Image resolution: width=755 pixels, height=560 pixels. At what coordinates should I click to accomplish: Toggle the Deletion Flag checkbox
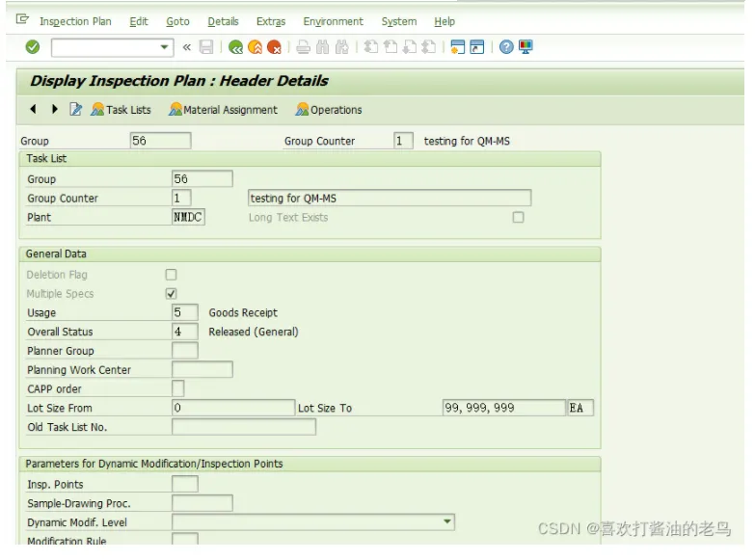[x=171, y=275]
